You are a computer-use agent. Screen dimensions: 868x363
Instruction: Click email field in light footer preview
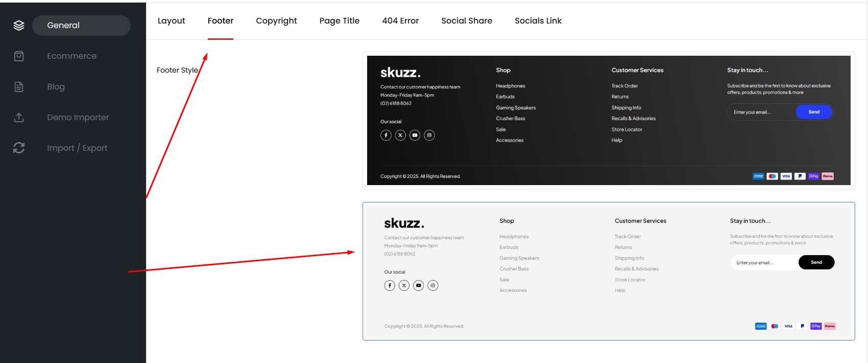pos(763,263)
